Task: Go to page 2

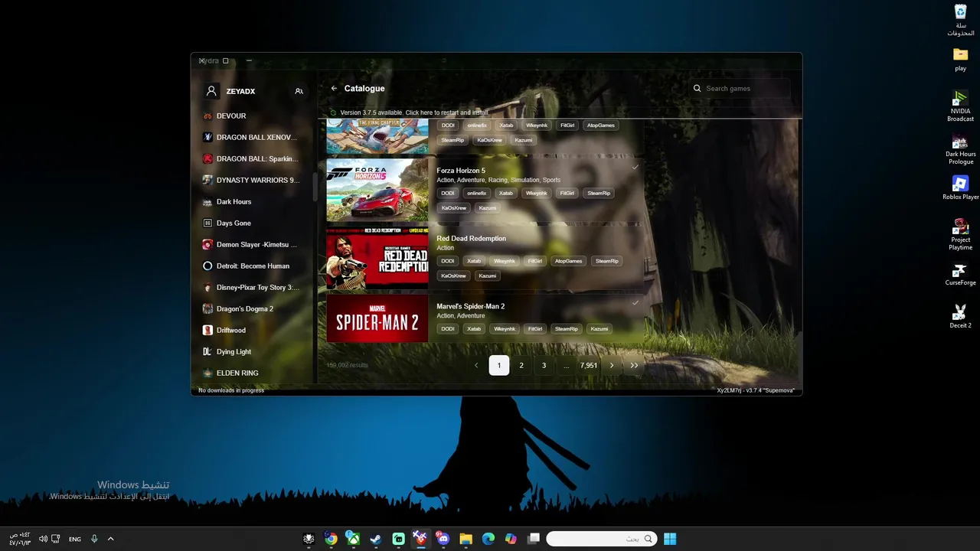Action: tap(521, 366)
